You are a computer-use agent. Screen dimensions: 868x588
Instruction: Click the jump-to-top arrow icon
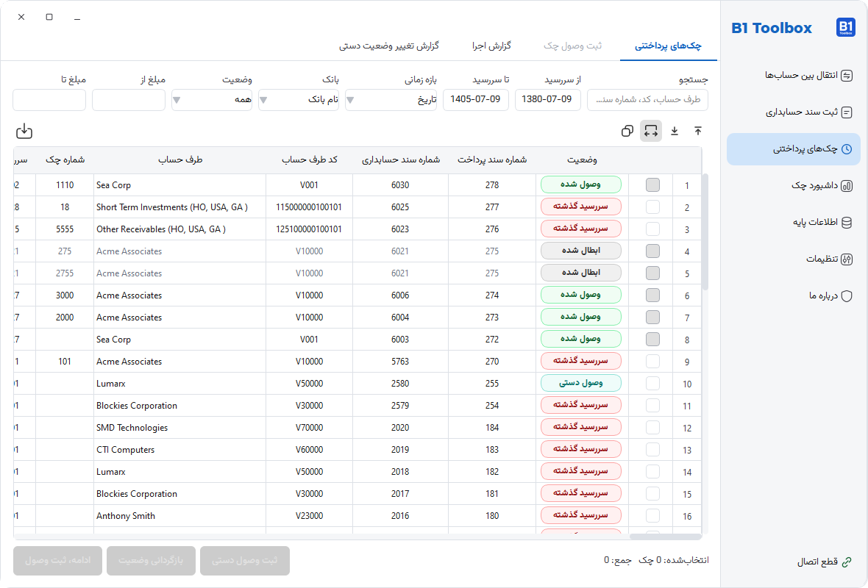697,131
